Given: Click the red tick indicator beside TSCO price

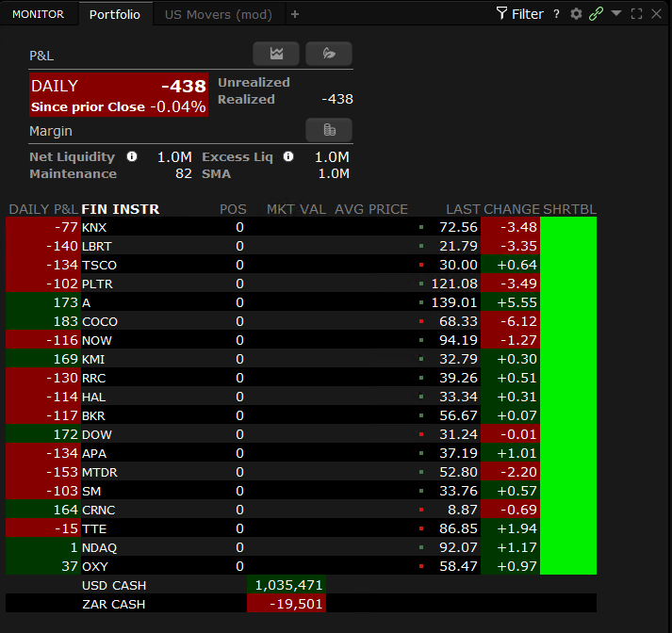Looking at the screenshot, I should click(421, 265).
